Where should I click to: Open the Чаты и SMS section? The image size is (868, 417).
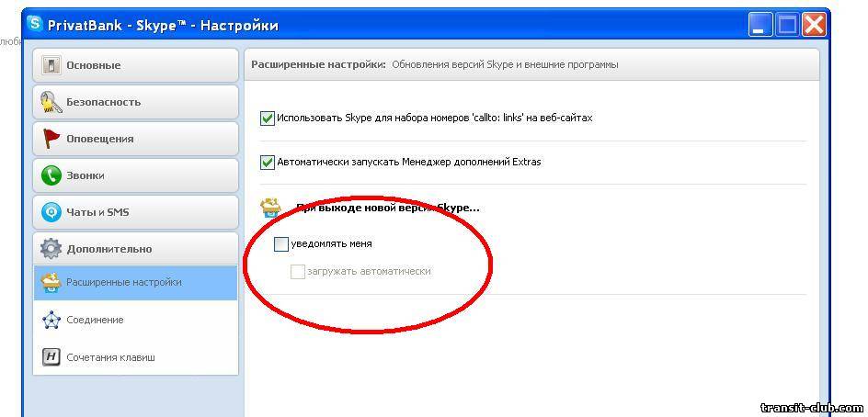tap(136, 212)
